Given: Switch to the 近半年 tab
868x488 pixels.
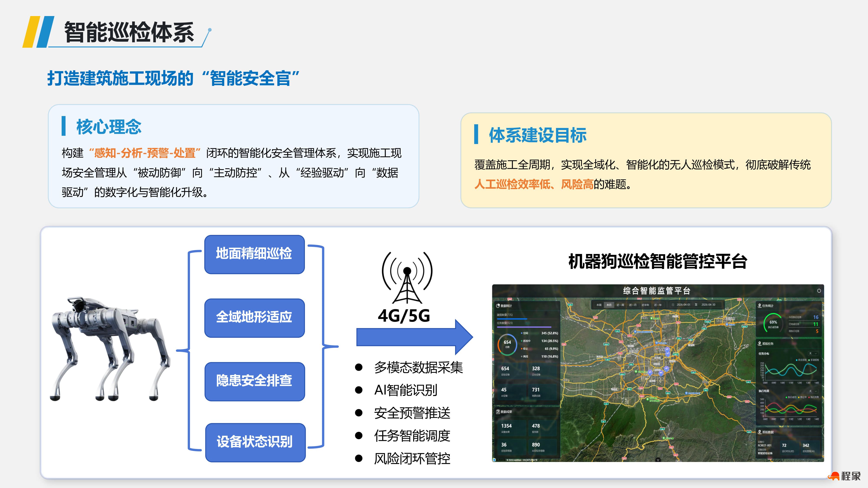Looking at the screenshot, I should coord(645,305).
